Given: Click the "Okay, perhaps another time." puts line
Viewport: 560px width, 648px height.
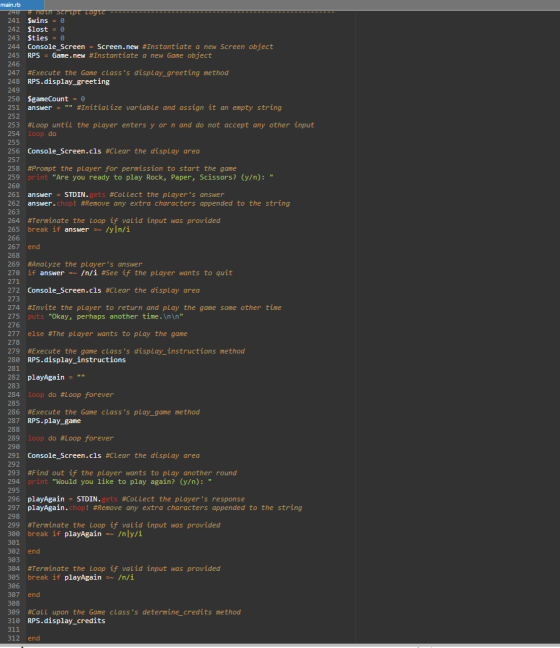Looking at the screenshot, I should (x=105, y=317).
